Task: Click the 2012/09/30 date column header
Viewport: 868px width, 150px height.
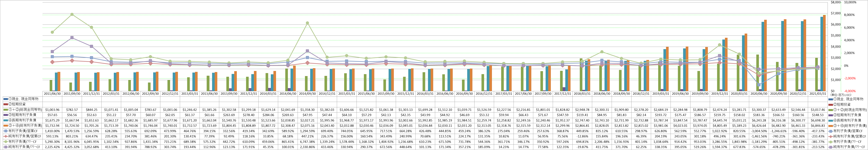Action: pyautogui.click(x=150, y=94)
